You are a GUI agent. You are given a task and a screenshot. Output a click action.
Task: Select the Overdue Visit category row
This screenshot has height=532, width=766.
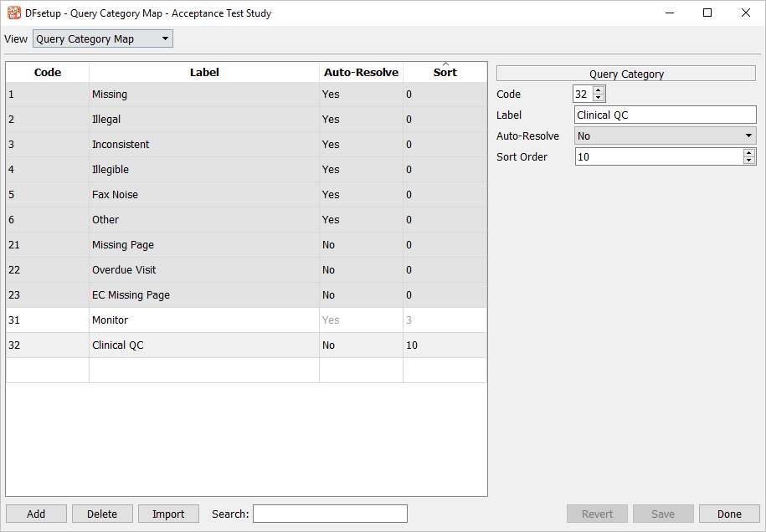204,270
